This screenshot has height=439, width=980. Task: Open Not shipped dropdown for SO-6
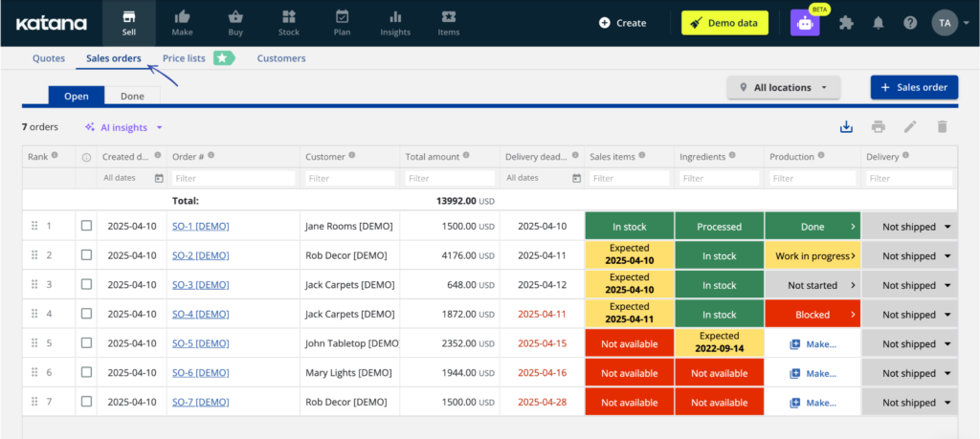click(909, 373)
